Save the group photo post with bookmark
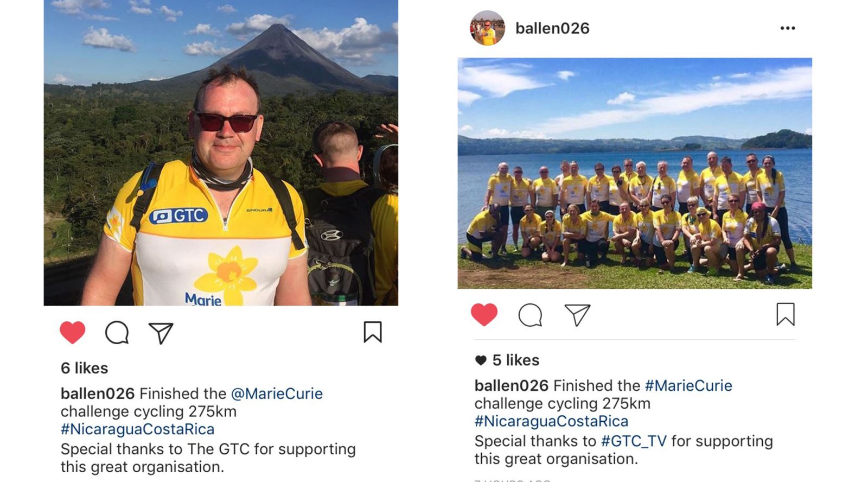The image size is (868, 482). [x=786, y=314]
